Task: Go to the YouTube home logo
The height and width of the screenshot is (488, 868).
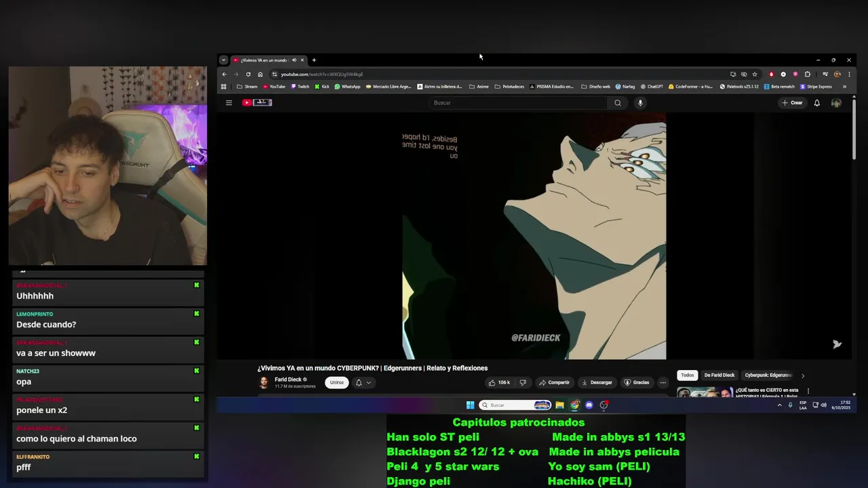Action: tap(257, 103)
